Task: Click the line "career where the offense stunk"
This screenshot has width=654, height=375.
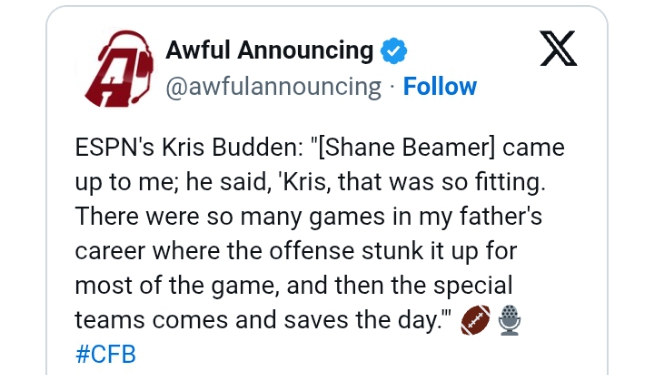Action: (x=296, y=252)
